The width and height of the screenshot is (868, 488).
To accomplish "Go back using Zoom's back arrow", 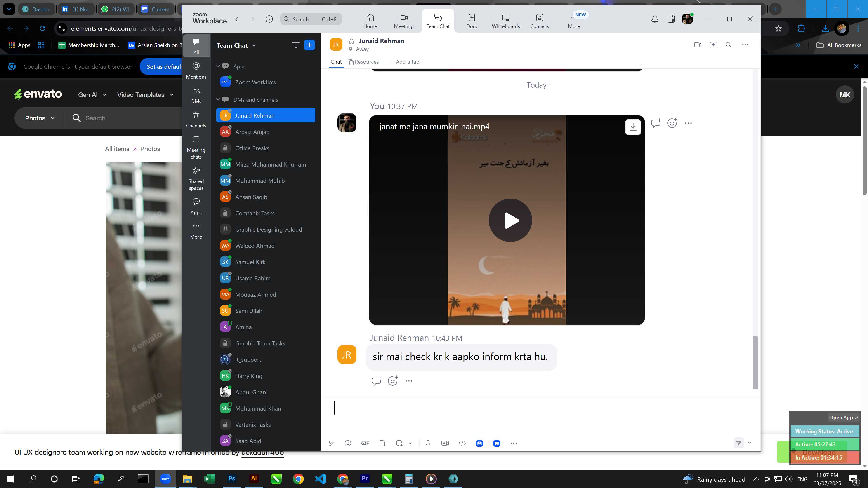I will (x=236, y=19).
